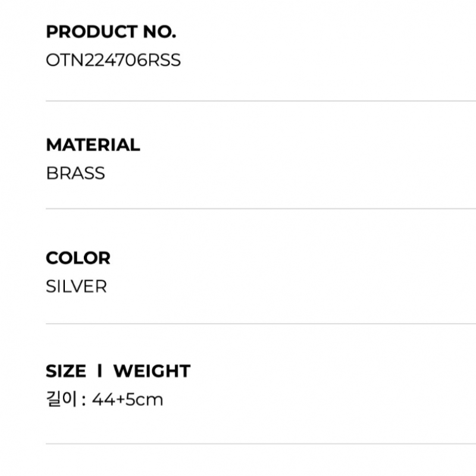Screen dimensions: 476x476
Task: Click the divider line under the product code
Action: pyautogui.click(x=261, y=101)
